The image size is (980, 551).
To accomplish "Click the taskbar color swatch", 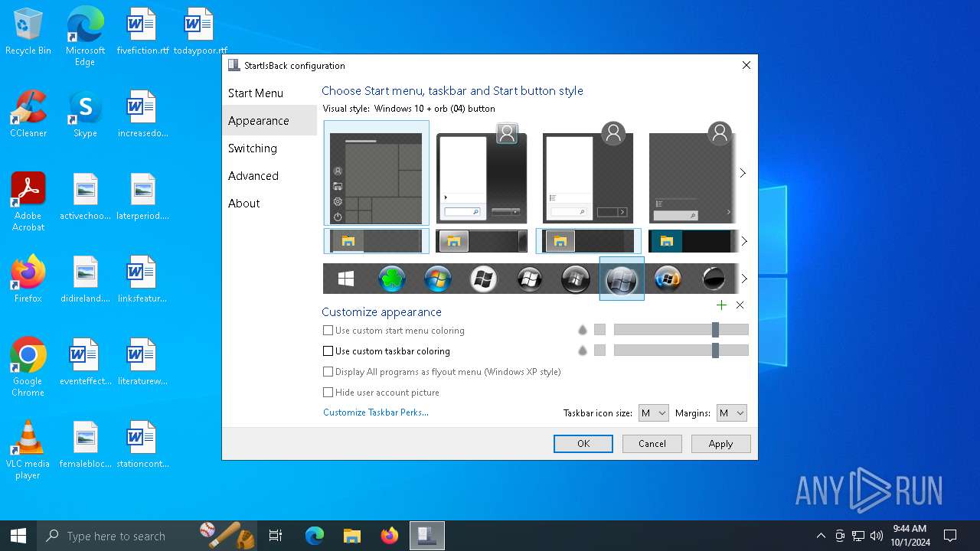I will (599, 350).
